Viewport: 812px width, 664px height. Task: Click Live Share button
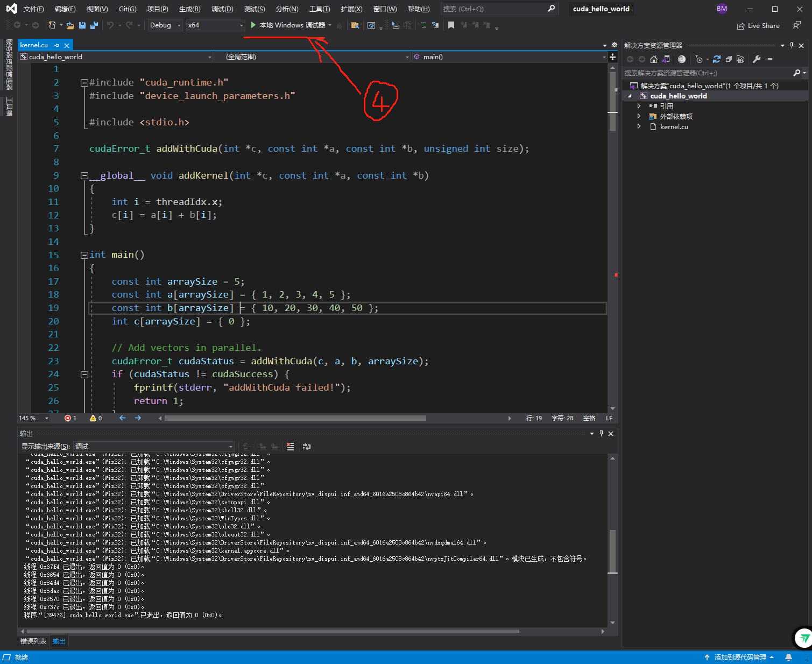(758, 25)
